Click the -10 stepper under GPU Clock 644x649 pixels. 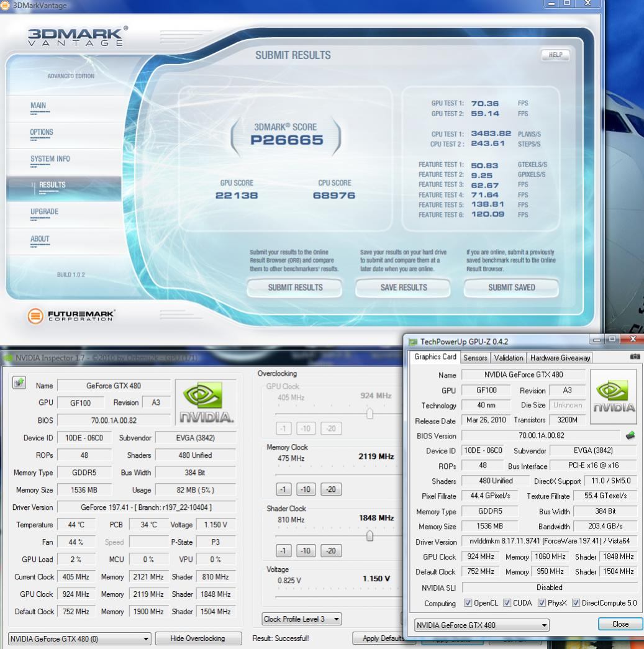click(306, 429)
